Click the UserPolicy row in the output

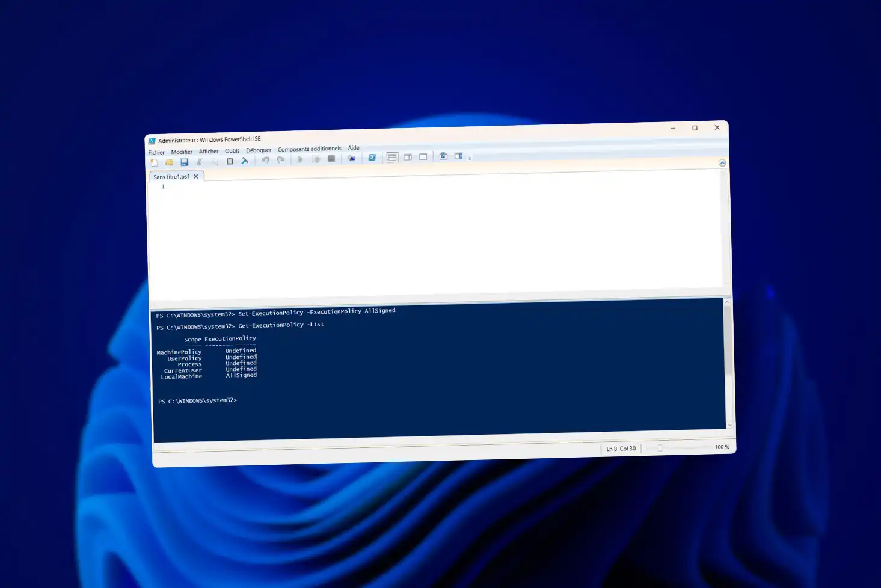212,358
